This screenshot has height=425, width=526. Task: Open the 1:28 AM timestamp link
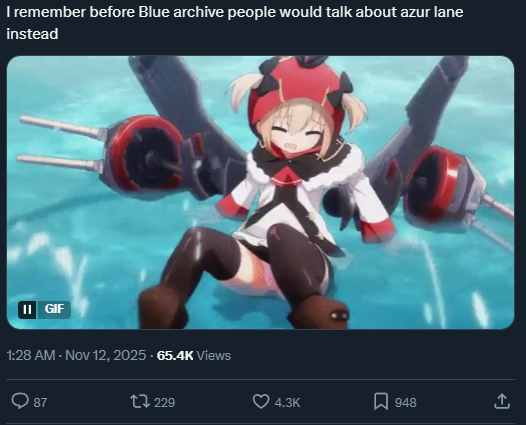[31, 355]
